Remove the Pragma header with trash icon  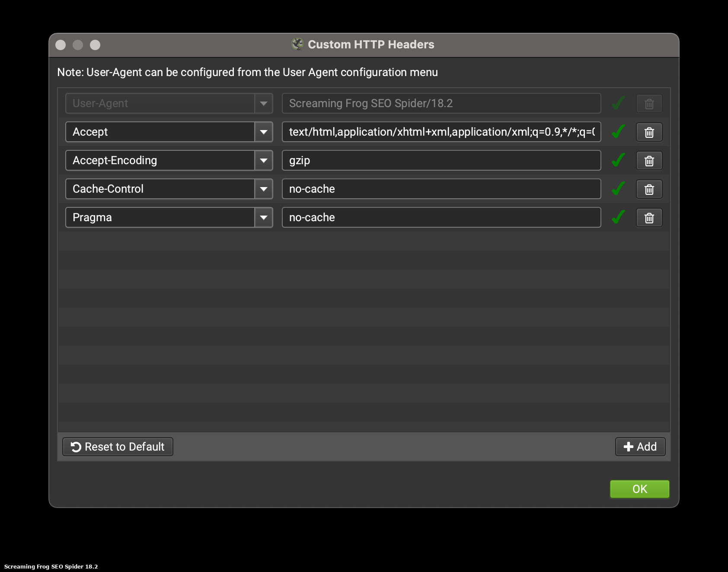(649, 218)
